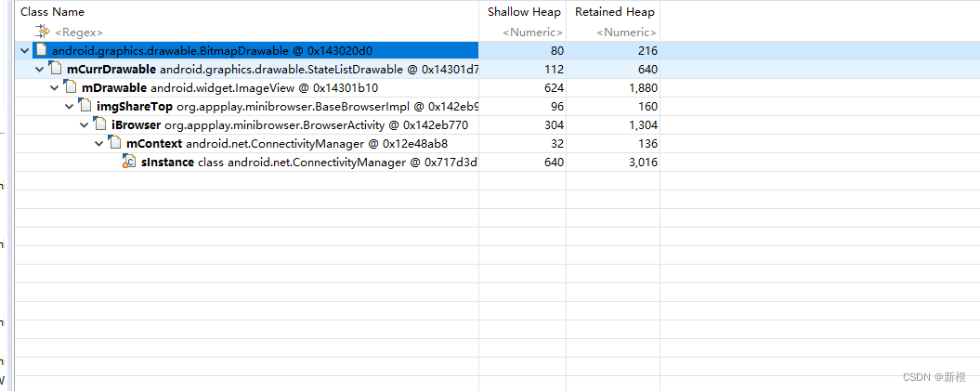Select the mDrawable android.widget.ImageView row text
Viewport: 980px width, 391px height.
click(x=230, y=88)
